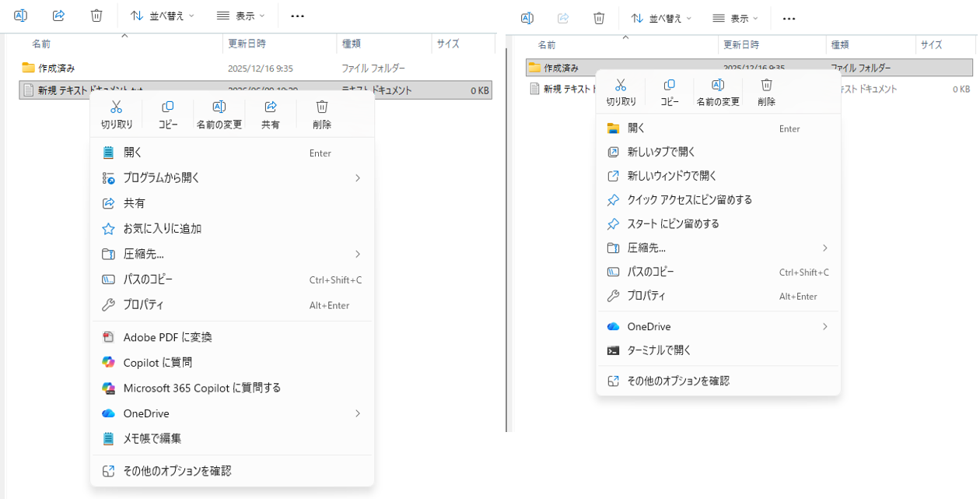Image resolution: width=980 pixels, height=499 pixels.
Task: Select Adobe PDF に変換 menu entry
Action: pos(233,337)
